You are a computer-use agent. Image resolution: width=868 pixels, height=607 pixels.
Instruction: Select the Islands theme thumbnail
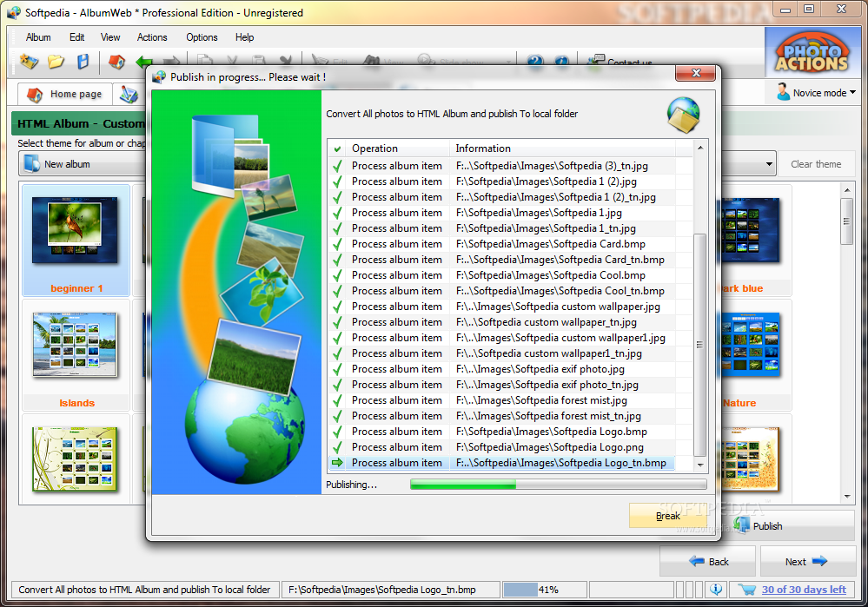click(x=76, y=354)
